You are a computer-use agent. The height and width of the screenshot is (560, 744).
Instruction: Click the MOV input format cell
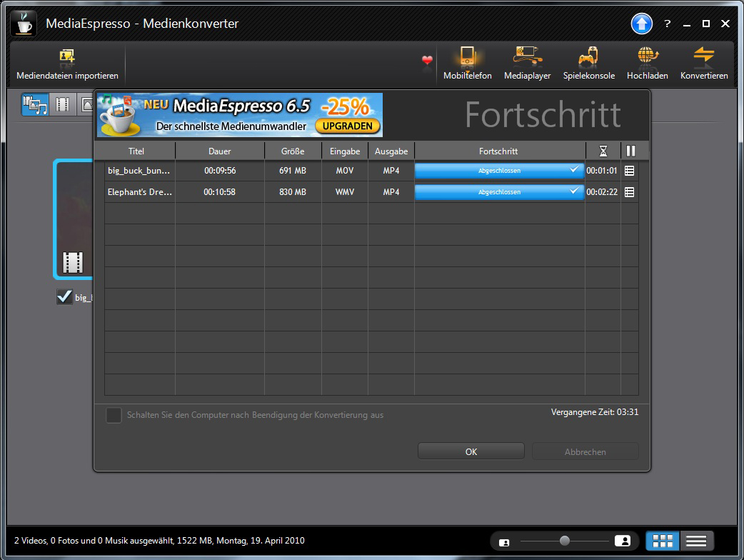(344, 171)
